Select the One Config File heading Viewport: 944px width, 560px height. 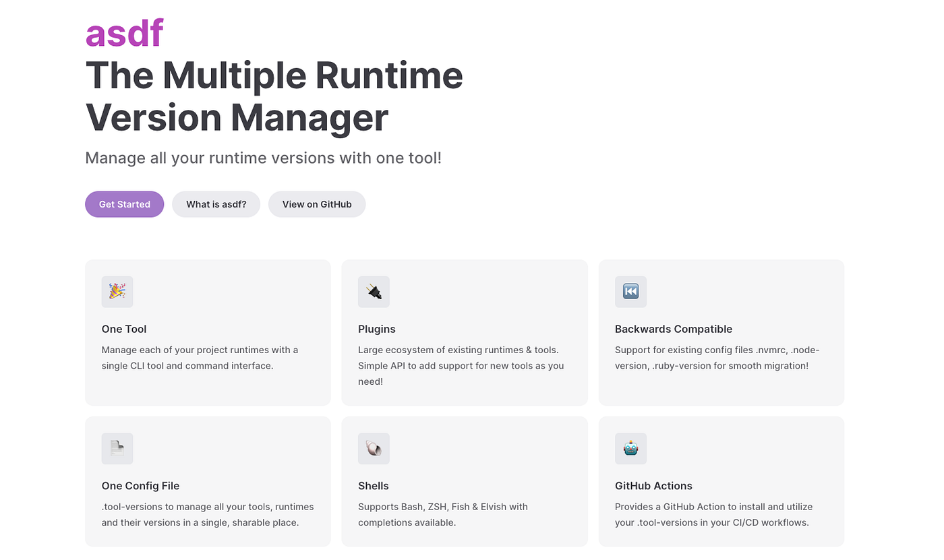(140, 486)
